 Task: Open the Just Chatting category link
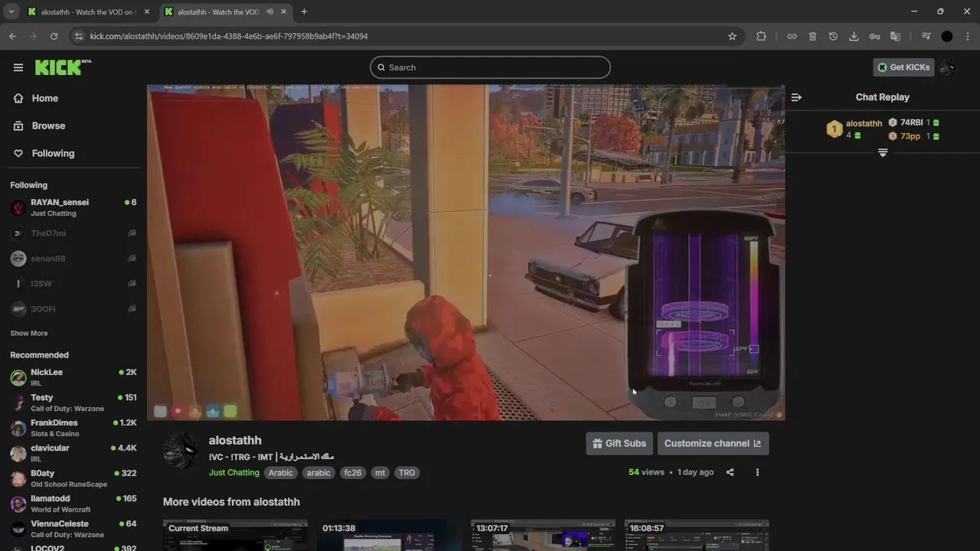pos(234,472)
